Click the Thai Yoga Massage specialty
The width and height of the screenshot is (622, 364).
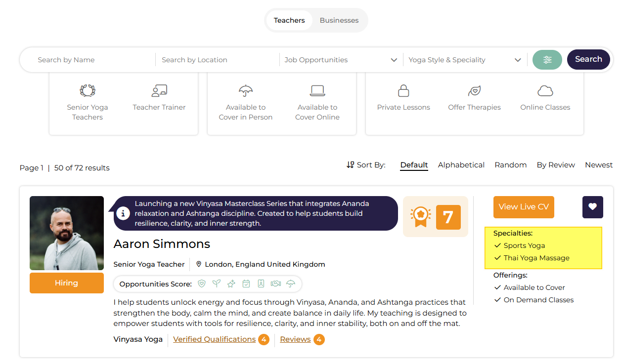coord(536,258)
